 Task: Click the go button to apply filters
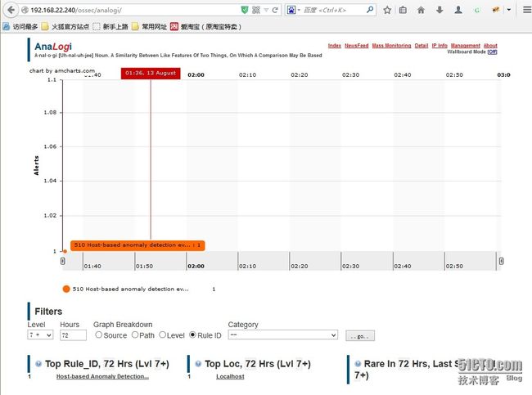(x=360, y=336)
